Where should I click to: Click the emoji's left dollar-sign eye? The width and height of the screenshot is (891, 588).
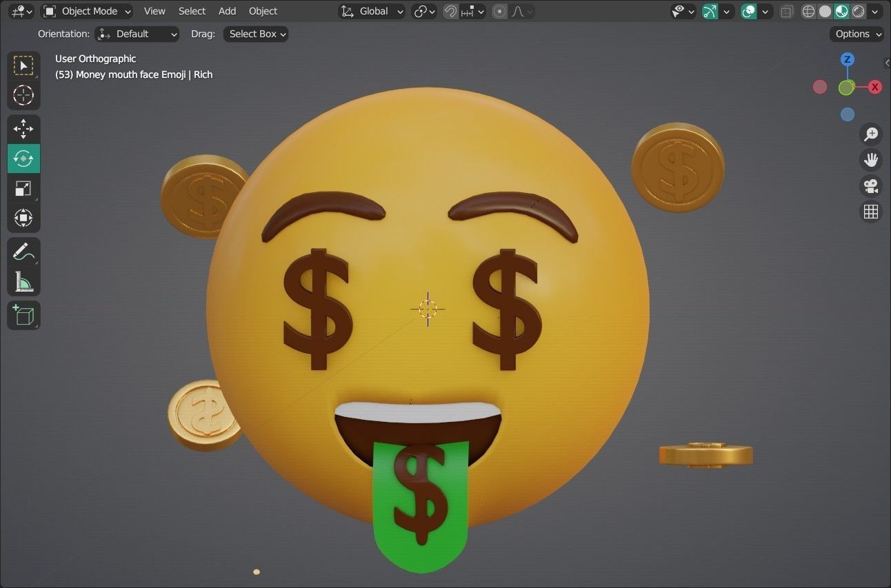[x=317, y=309]
